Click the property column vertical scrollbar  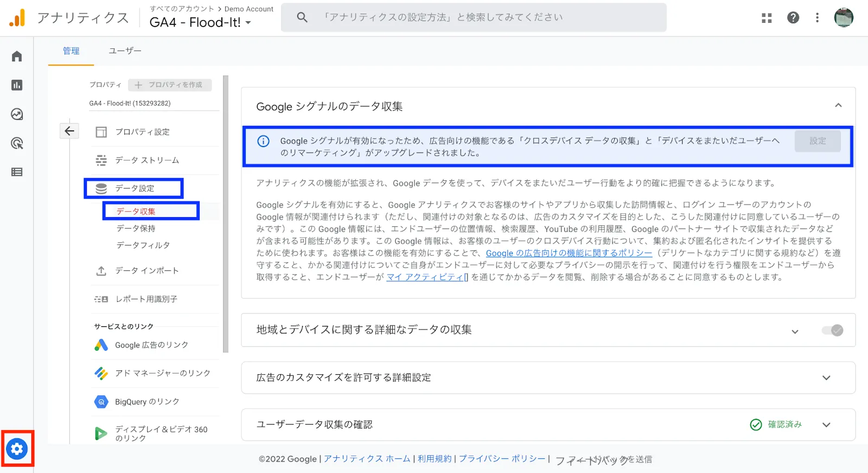[226, 214]
